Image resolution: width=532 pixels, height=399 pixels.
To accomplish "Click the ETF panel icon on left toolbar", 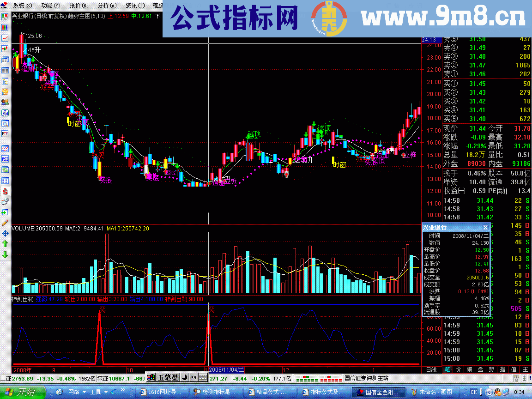I will coord(6,134).
